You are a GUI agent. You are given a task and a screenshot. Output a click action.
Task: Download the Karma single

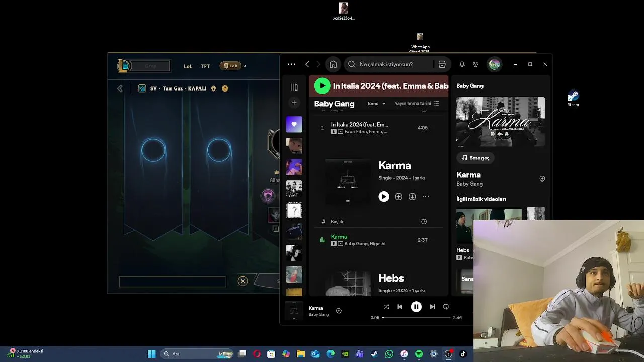pos(412,197)
